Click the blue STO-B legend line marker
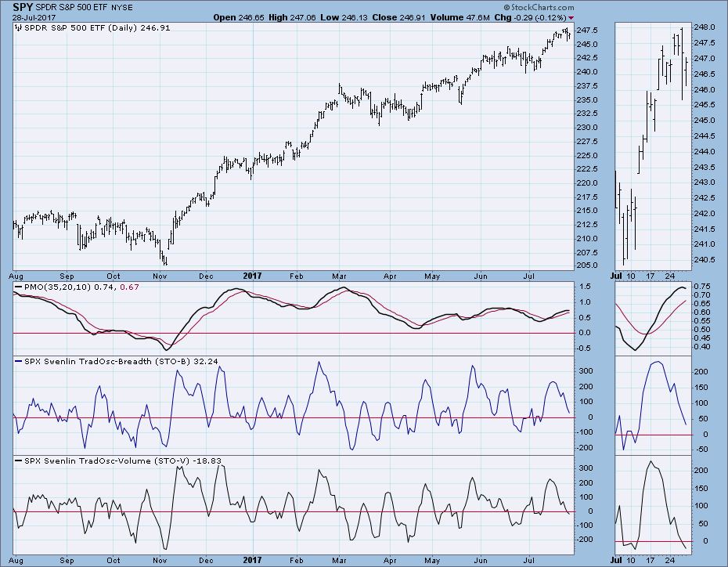728x567 pixels. click(x=19, y=361)
